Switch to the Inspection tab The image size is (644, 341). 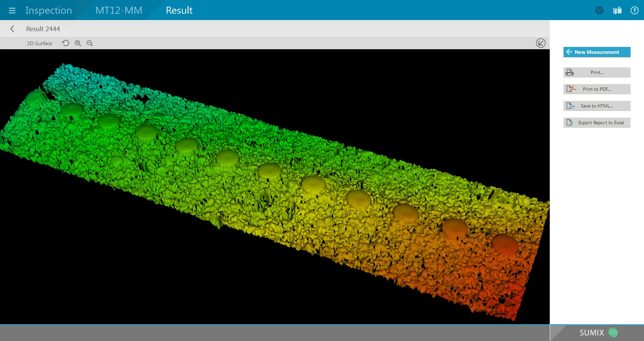48,10
